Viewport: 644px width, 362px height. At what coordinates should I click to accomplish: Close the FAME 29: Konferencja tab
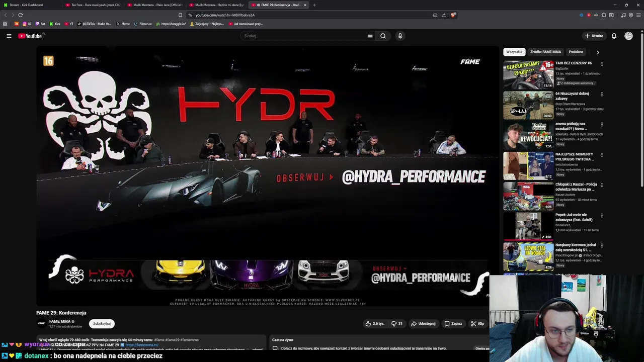[305, 5]
